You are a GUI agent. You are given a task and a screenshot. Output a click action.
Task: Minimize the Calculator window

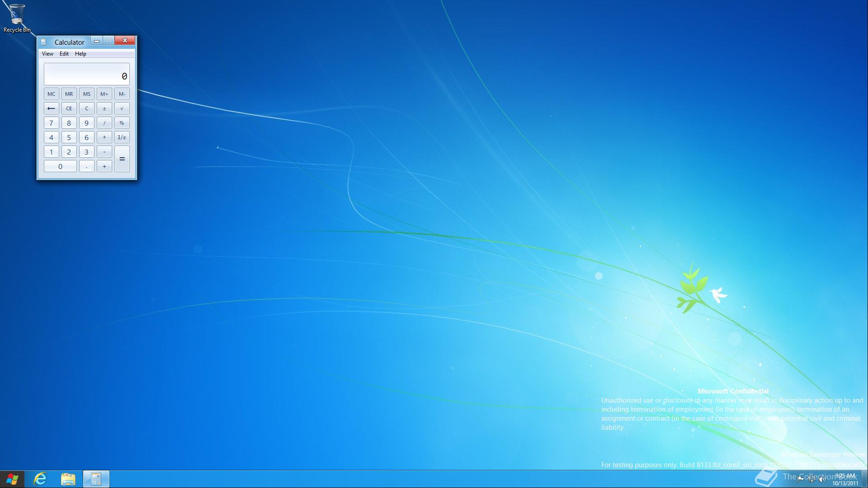(97, 41)
